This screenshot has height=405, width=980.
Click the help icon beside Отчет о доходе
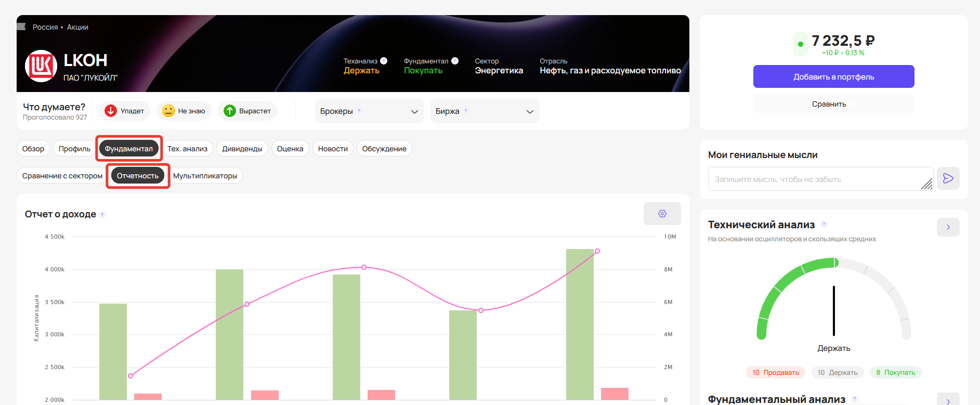[102, 214]
